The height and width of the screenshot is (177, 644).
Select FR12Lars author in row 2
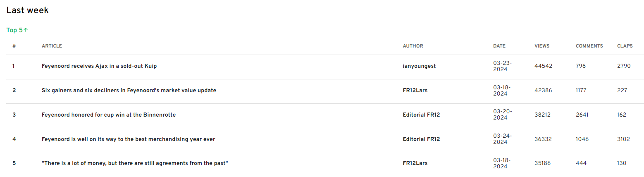click(x=415, y=91)
